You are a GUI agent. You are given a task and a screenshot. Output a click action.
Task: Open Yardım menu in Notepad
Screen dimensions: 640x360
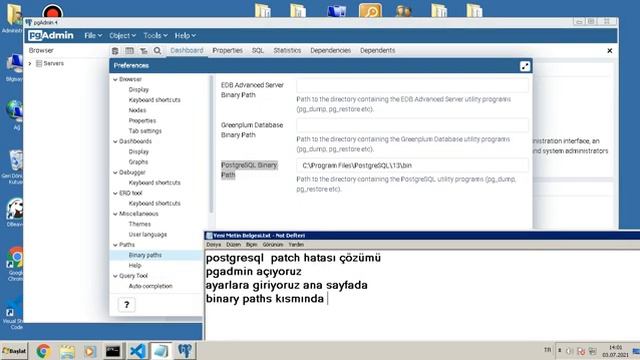click(296, 244)
